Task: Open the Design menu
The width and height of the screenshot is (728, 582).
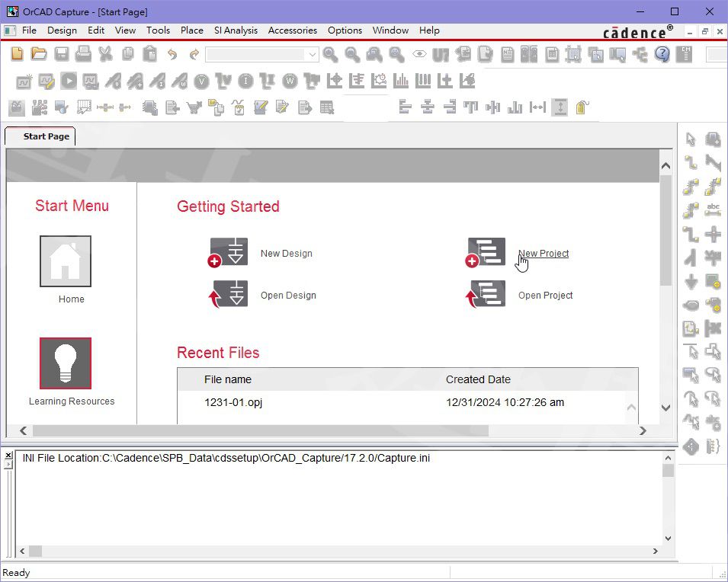Action: 62,30
